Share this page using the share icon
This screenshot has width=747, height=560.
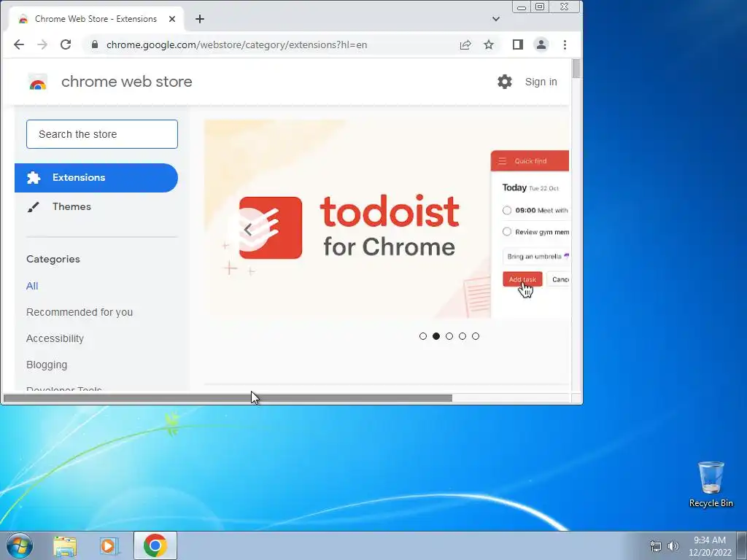(465, 44)
